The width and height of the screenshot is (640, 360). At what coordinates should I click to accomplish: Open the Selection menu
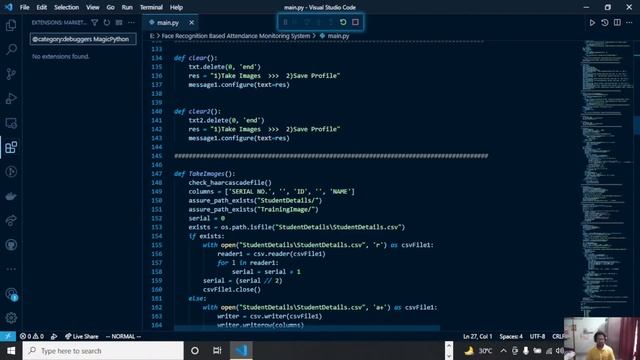(x=67, y=7)
